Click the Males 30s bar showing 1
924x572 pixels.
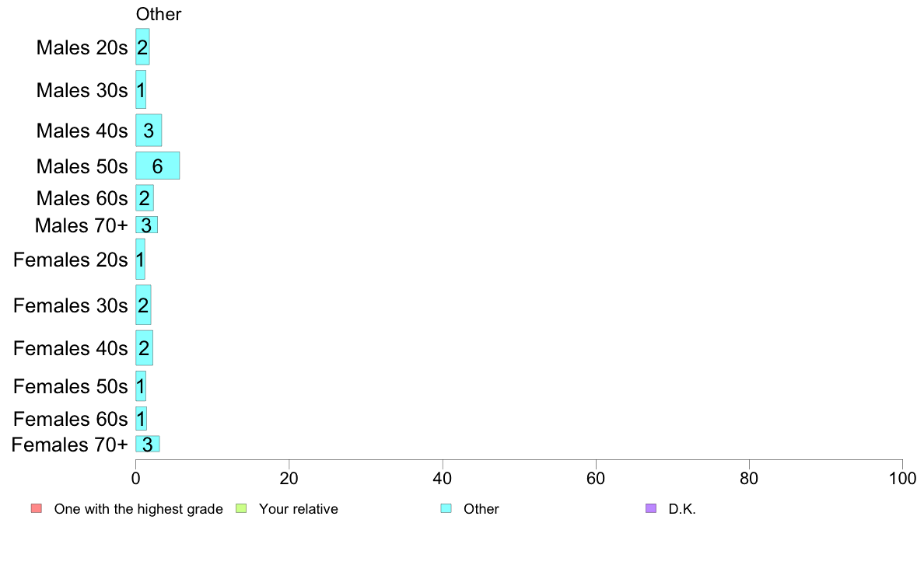pos(141,89)
